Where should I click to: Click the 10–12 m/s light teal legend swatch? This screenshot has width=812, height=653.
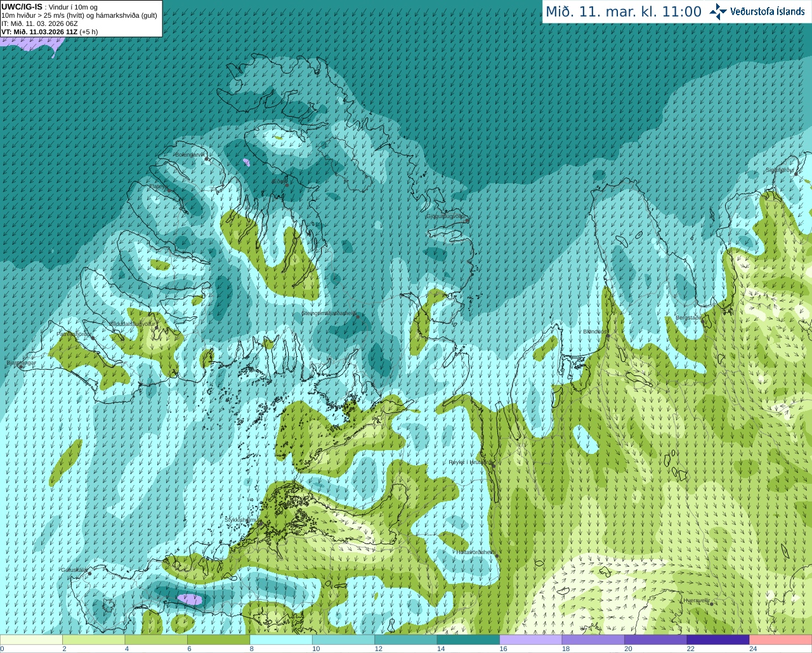tap(343, 640)
